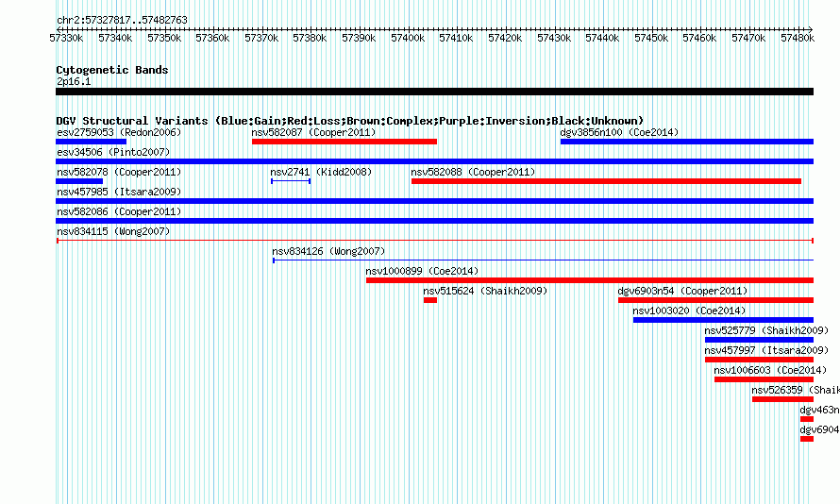
Task: Open nsv1003020 (Coe2014) label
Action: tap(689, 311)
